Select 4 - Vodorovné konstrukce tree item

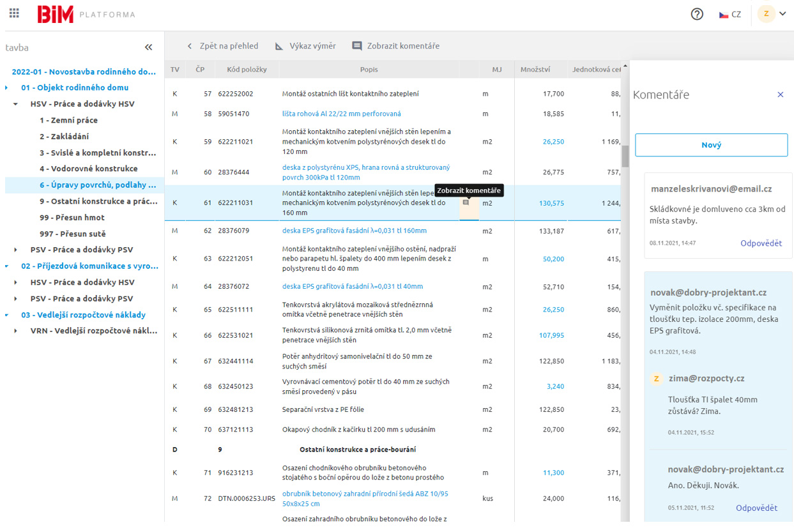tap(88, 169)
